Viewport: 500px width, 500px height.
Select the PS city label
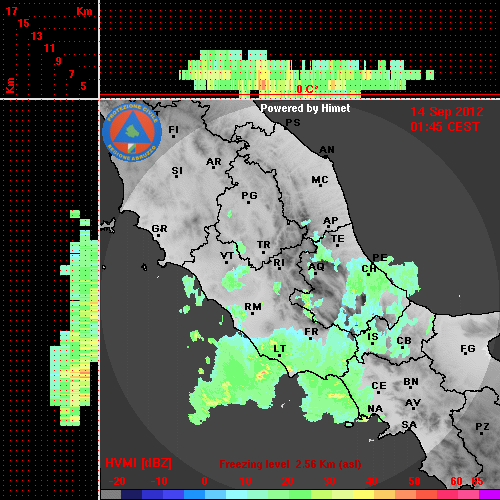click(293, 123)
